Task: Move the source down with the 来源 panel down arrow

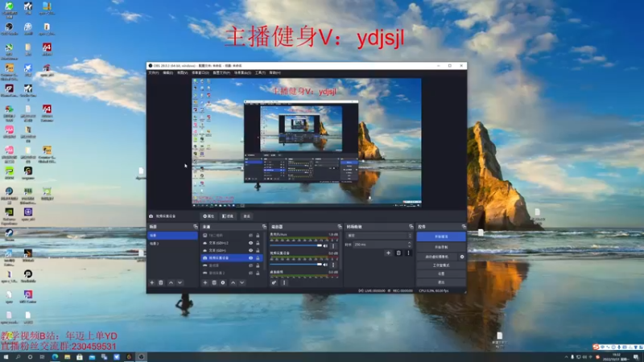Action: click(x=242, y=283)
